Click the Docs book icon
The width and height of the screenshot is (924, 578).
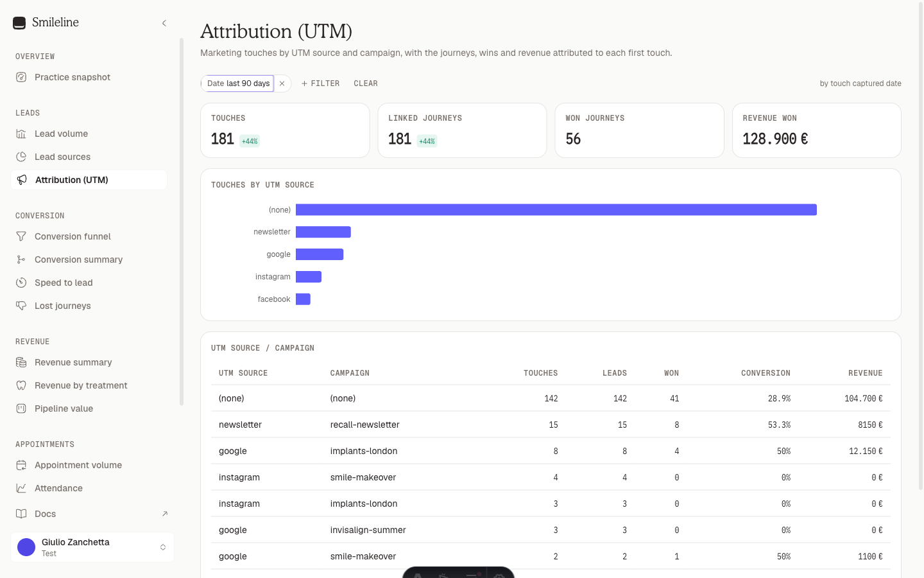pos(21,514)
